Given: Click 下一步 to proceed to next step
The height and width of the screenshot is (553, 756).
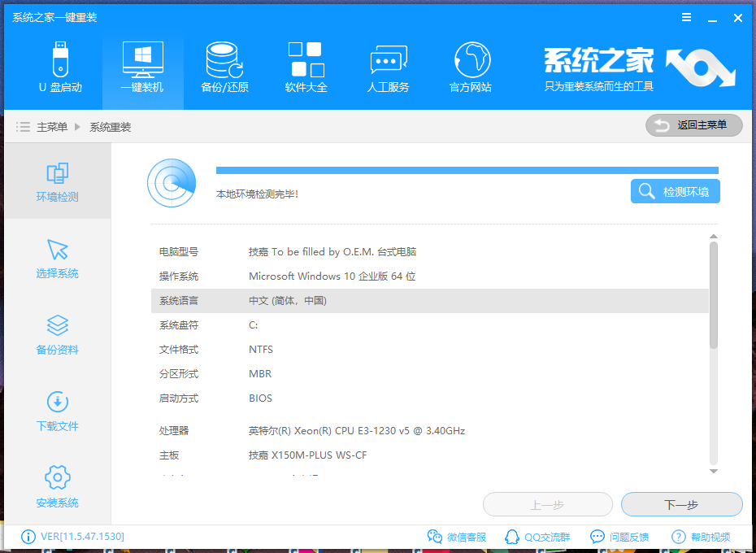Looking at the screenshot, I should click(x=681, y=505).
